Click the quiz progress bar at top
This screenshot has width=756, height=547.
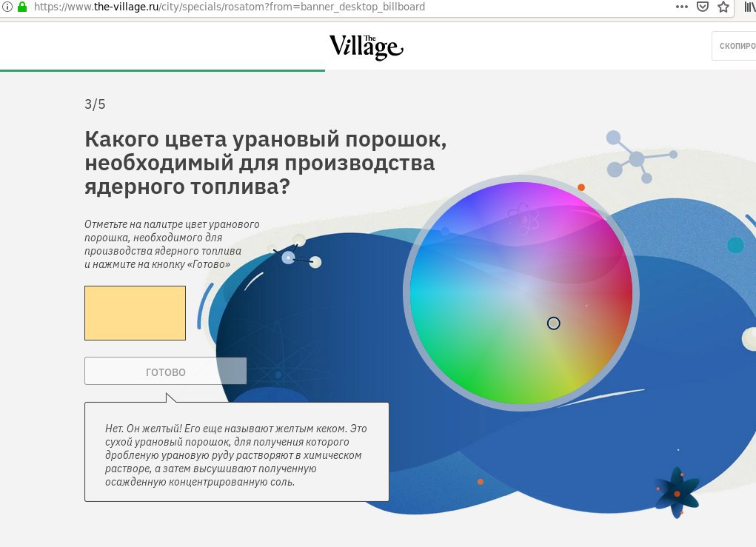click(x=162, y=70)
